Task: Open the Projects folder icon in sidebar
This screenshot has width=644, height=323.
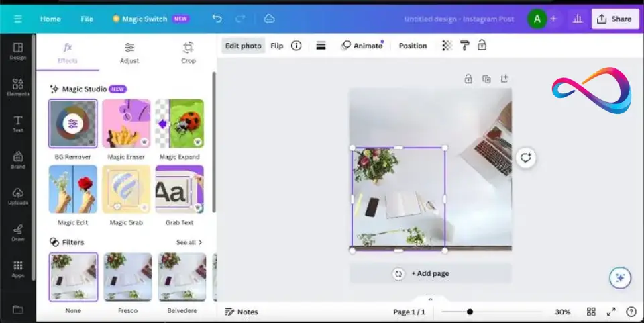Action: [x=18, y=309]
